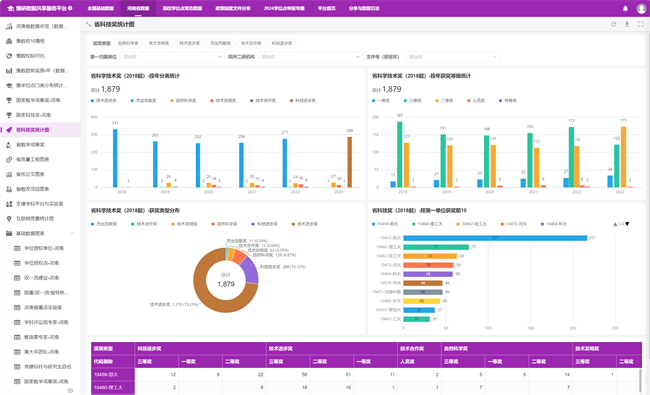
Task: Click the info icon beside the platform title
Action: point(70,8)
